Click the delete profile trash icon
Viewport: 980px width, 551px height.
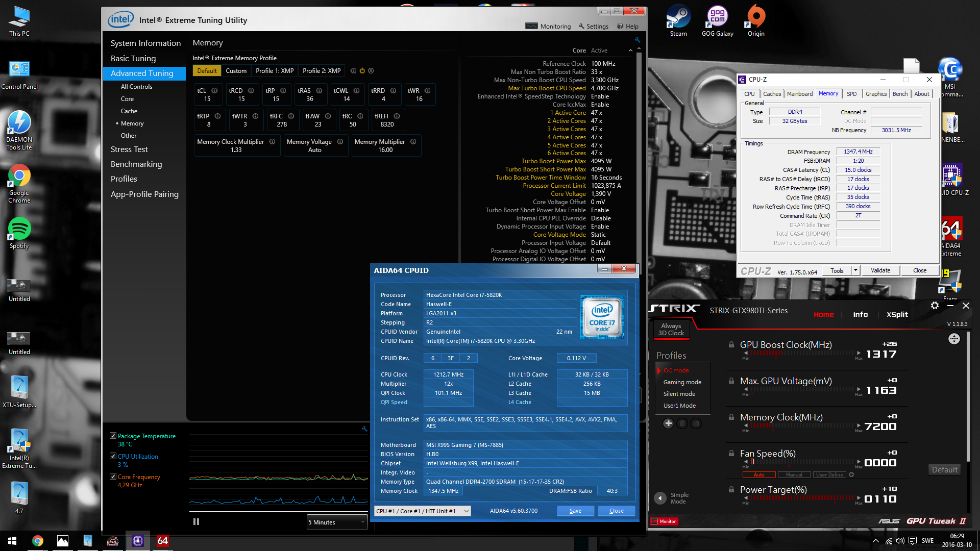[x=682, y=423]
